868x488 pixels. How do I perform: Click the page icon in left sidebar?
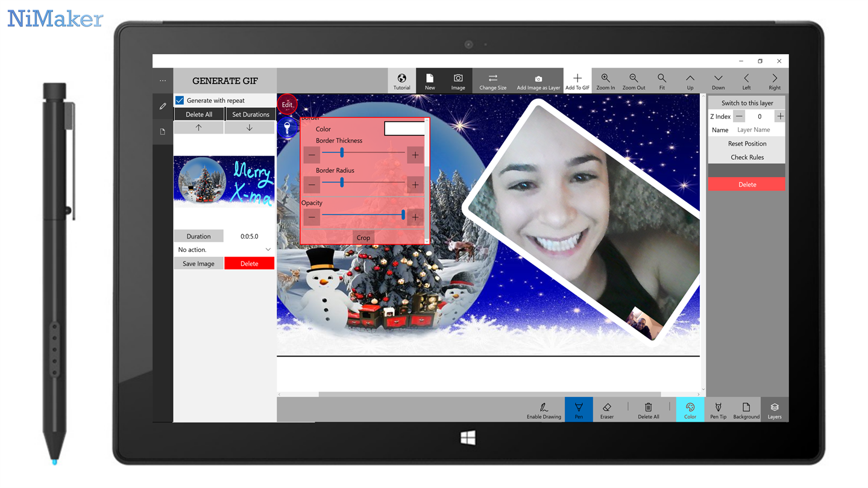coord(163,131)
